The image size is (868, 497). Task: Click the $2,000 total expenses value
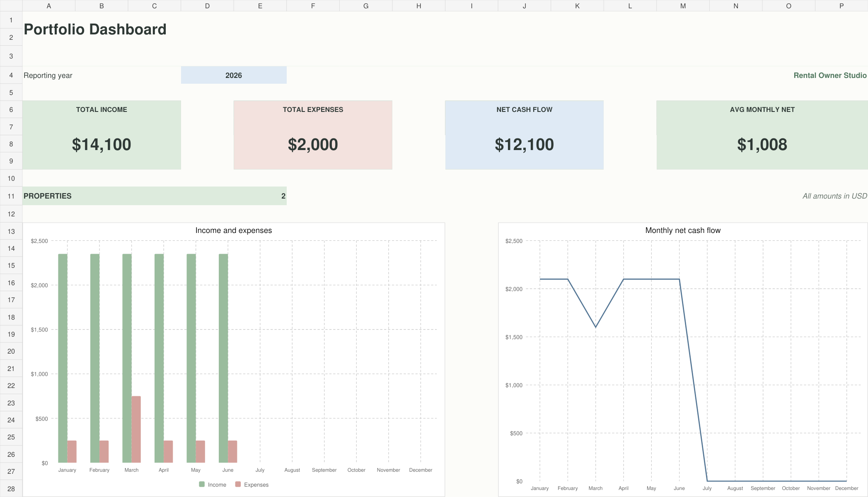(x=313, y=144)
